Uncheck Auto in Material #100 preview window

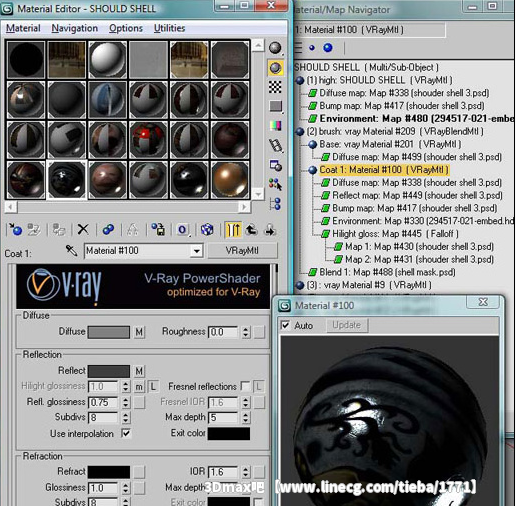(285, 325)
